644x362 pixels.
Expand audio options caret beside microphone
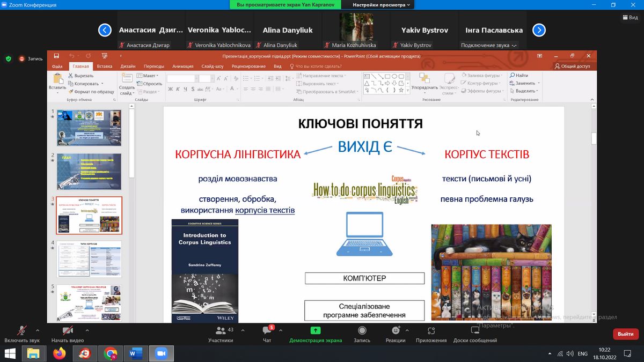click(37, 330)
